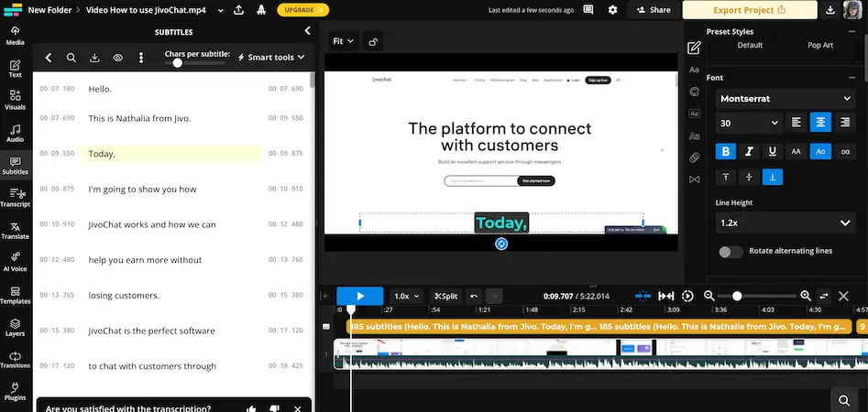
Task: Open the Layers panel
Action: pos(15,328)
